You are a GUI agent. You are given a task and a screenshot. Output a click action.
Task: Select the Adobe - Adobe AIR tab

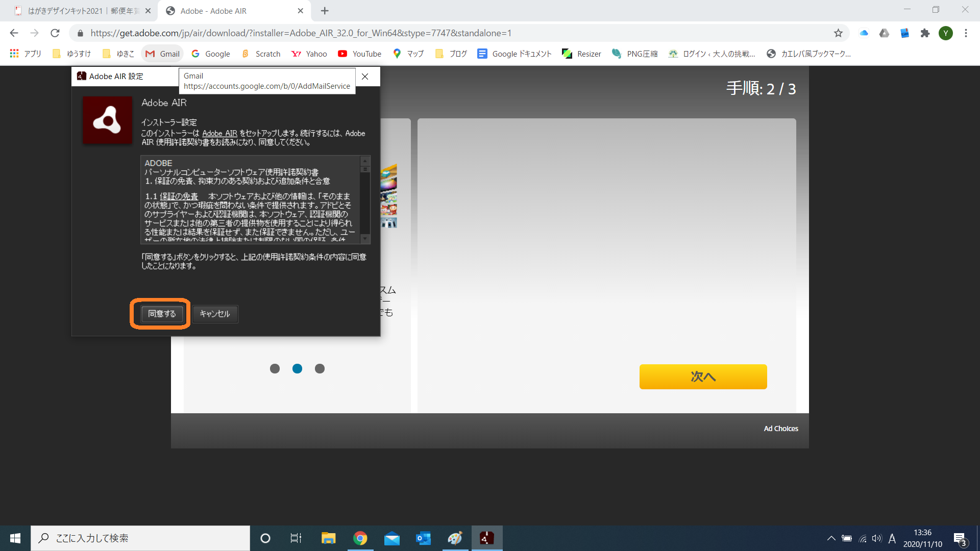(235, 11)
